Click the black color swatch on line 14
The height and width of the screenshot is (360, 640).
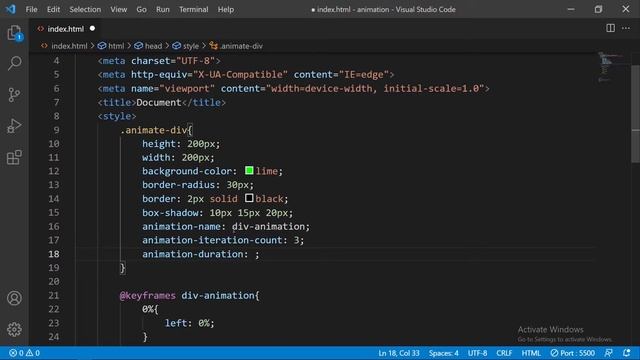(249, 198)
